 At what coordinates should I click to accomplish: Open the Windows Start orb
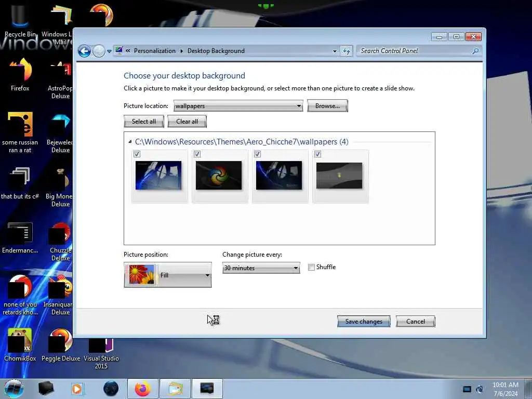(x=14, y=389)
